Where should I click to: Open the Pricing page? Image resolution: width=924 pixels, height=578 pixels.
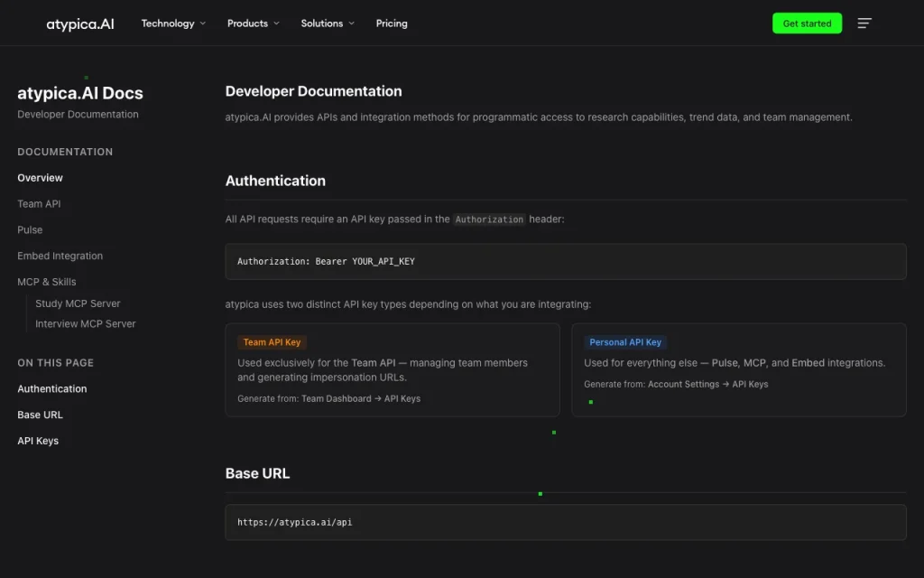(392, 23)
